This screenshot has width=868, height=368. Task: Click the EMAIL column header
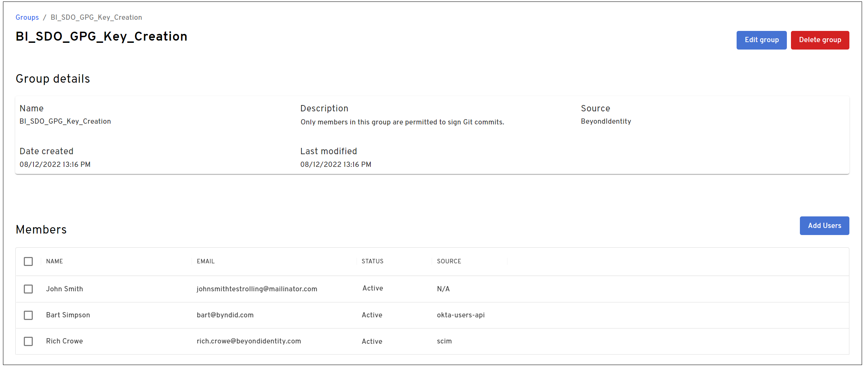pos(205,261)
